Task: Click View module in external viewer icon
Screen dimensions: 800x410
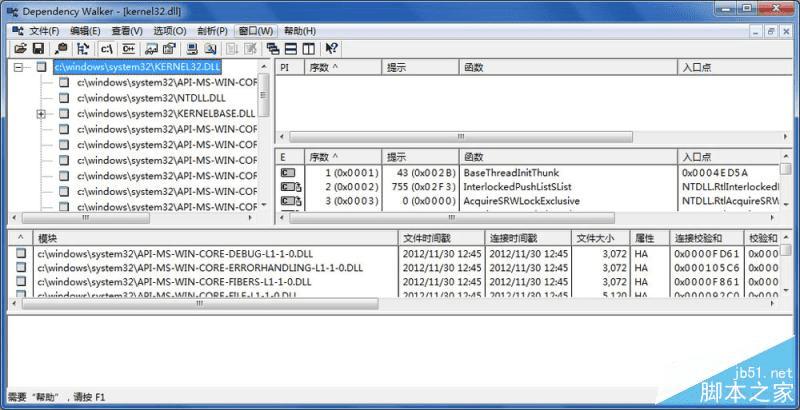Action: (152, 49)
